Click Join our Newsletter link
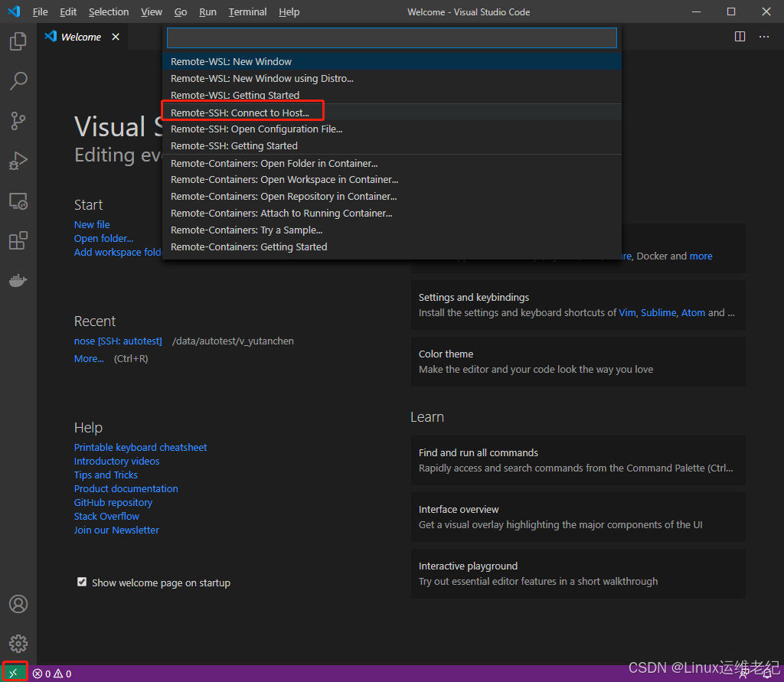This screenshot has height=682, width=784. point(116,530)
